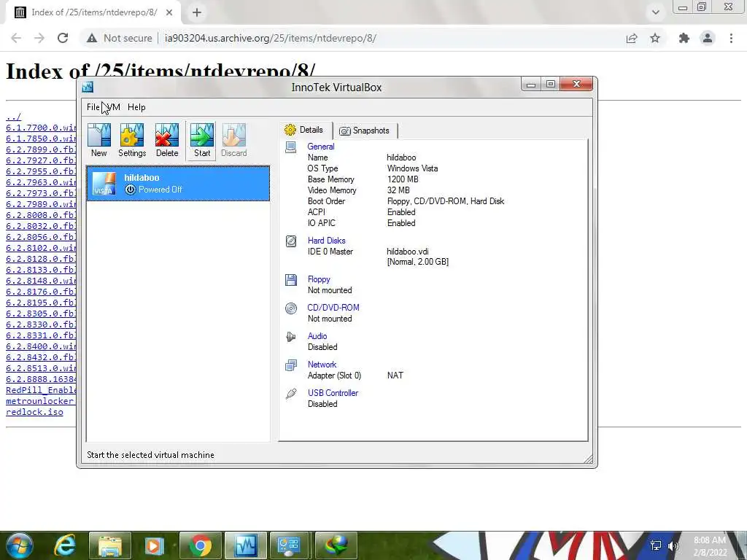Image resolution: width=747 pixels, height=560 pixels.
Task: Click the Powered Off status icon
Action: (130, 190)
